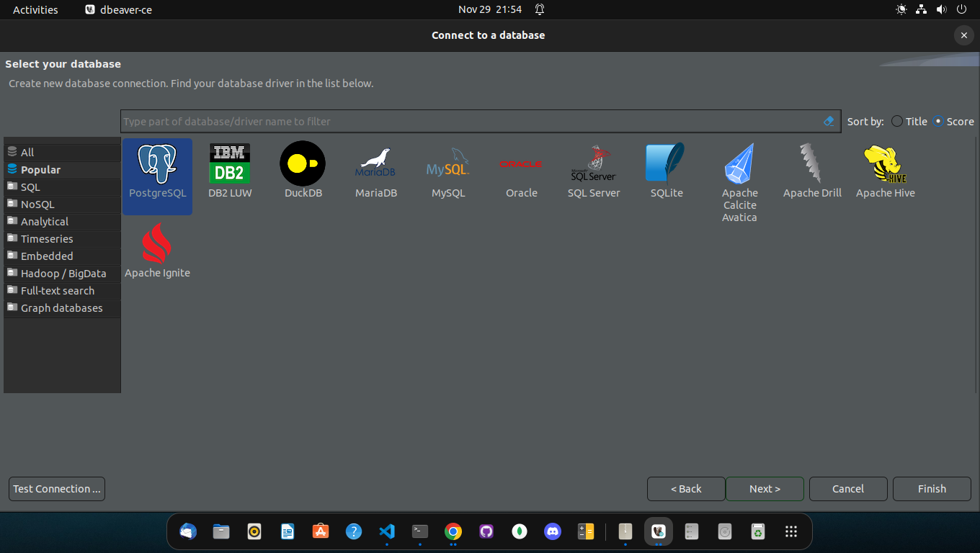Image resolution: width=980 pixels, height=553 pixels.
Task: Switch to the Graph databases category
Action: (61, 308)
